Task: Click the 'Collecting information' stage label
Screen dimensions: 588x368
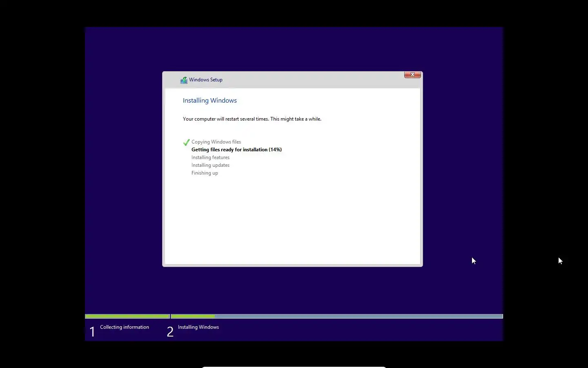Action: (125, 327)
